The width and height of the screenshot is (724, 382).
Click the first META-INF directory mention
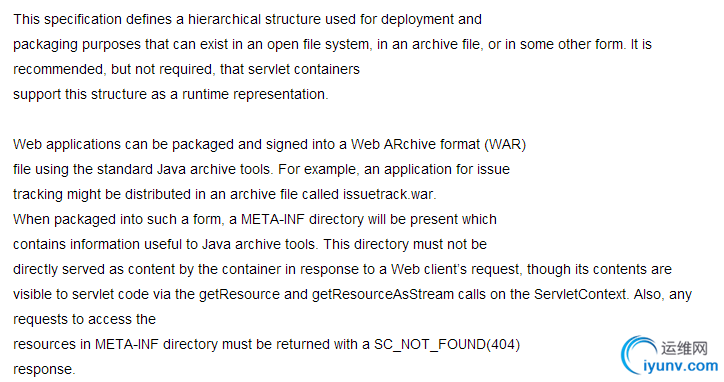[x=302, y=219]
